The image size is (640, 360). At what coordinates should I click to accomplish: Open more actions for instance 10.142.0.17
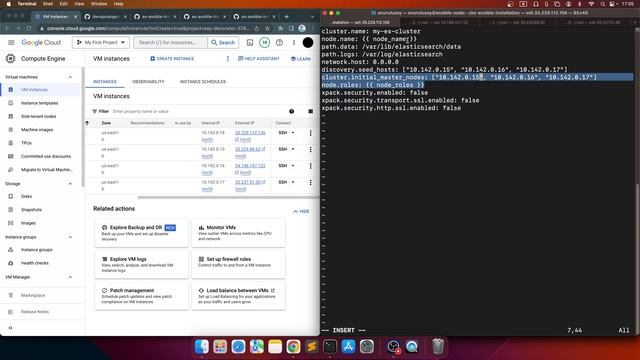311,182
